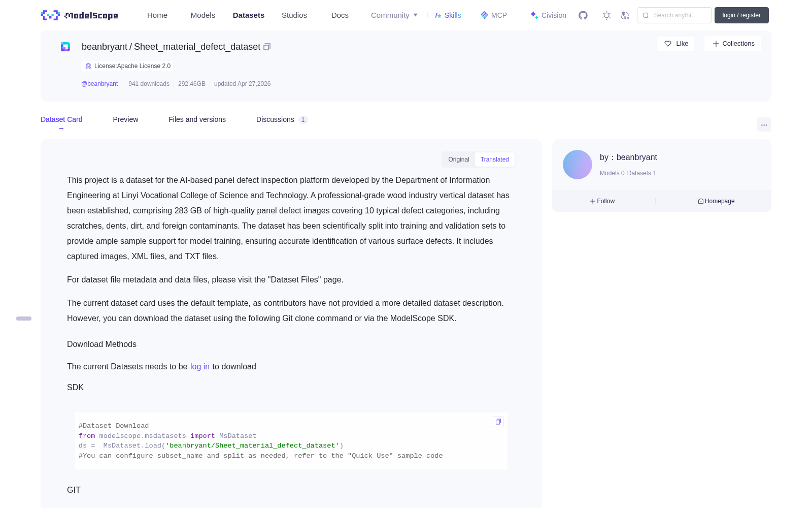812x508 pixels.
Task: Click the author's Datasets 1 count
Action: 641,173
